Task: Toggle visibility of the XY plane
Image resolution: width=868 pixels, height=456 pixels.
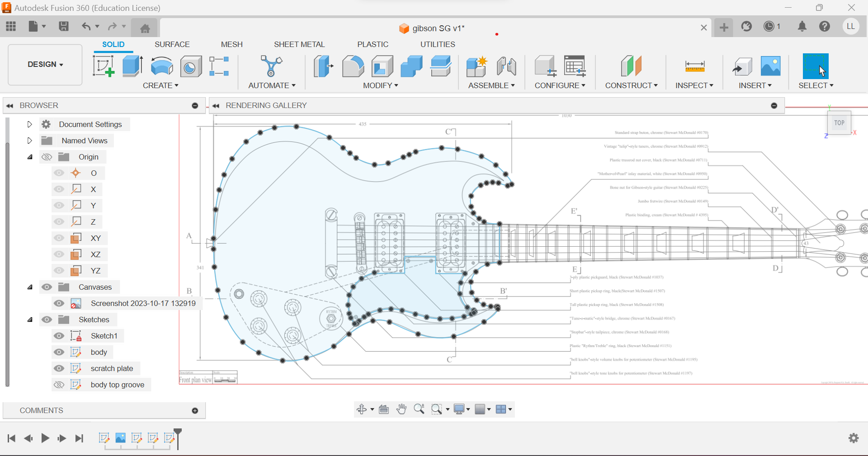Action: tap(59, 238)
